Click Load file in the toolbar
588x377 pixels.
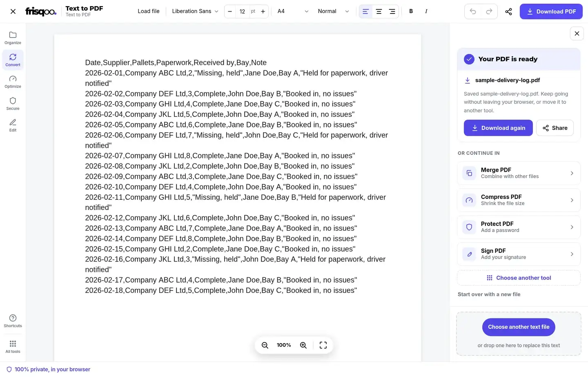coord(149,11)
